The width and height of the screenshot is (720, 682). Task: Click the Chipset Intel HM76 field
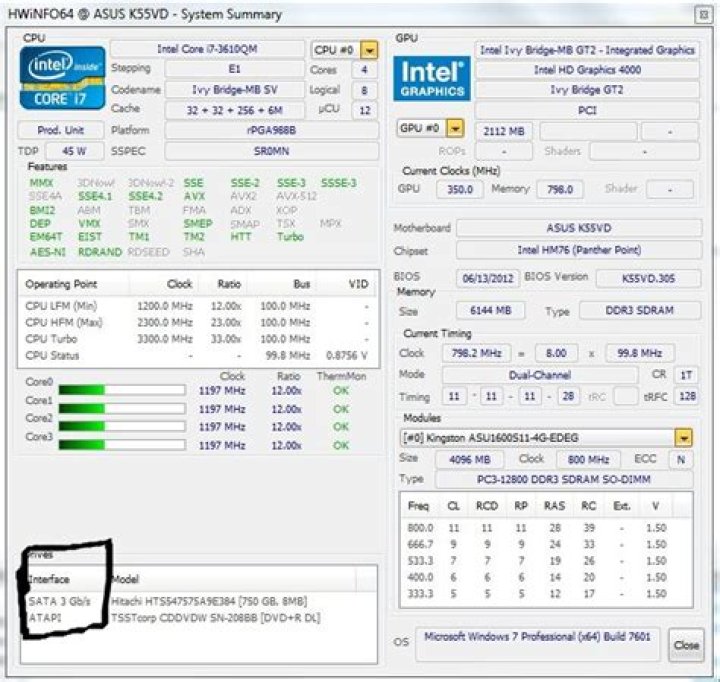click(x=579, y=250)
